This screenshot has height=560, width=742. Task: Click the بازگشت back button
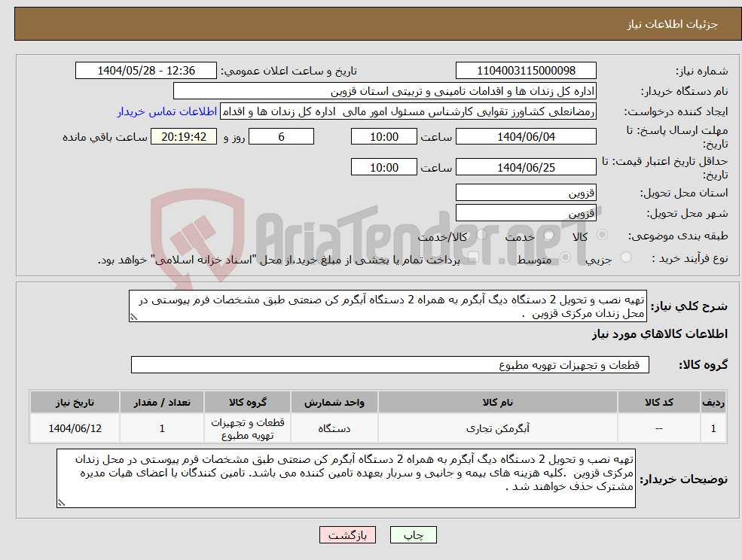347,535
